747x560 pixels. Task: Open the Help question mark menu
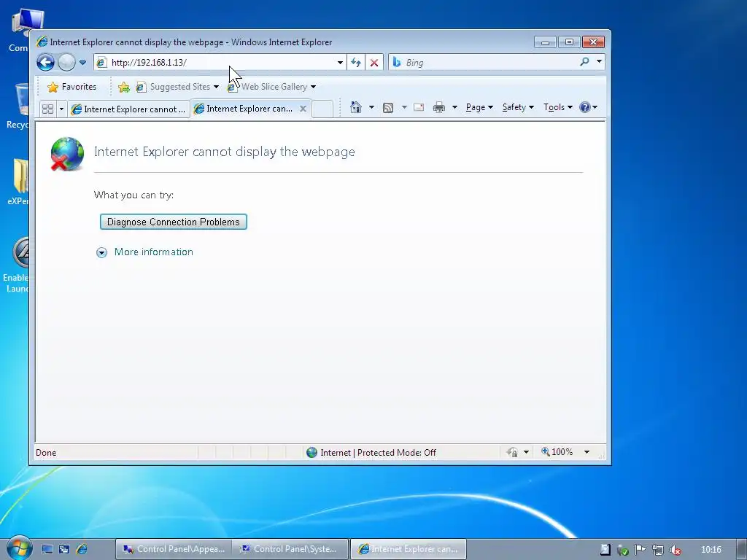588,107
